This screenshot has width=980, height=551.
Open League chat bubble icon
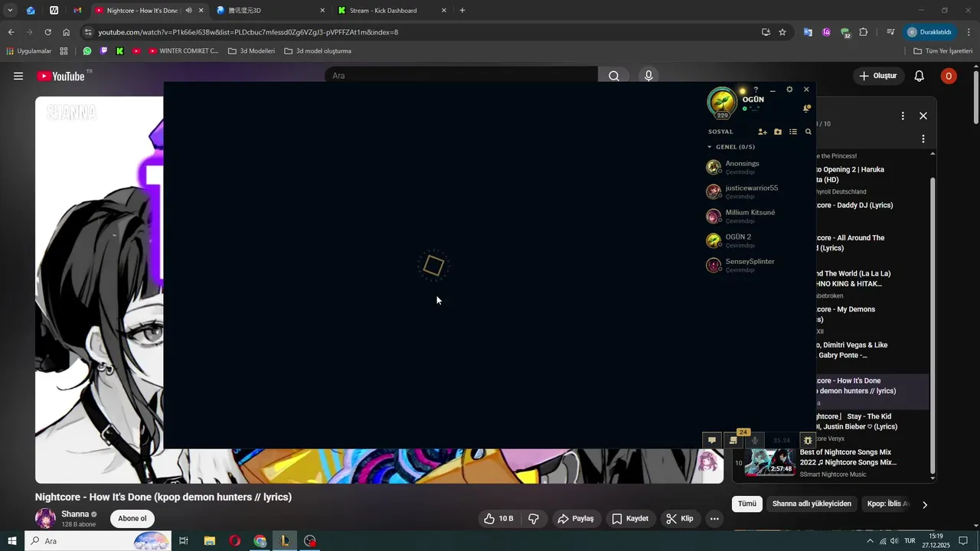click(x=712, y=440)
